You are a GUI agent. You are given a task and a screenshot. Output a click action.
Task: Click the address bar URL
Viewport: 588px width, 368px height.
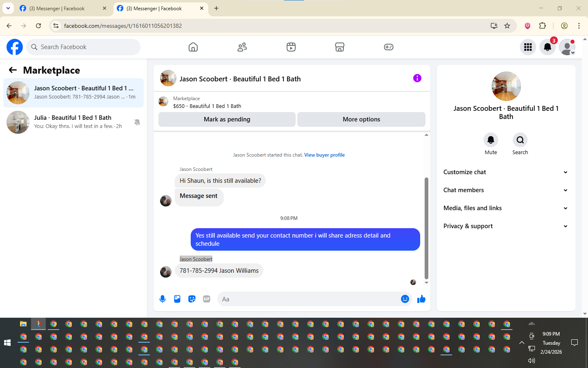[x=123, y=26]
